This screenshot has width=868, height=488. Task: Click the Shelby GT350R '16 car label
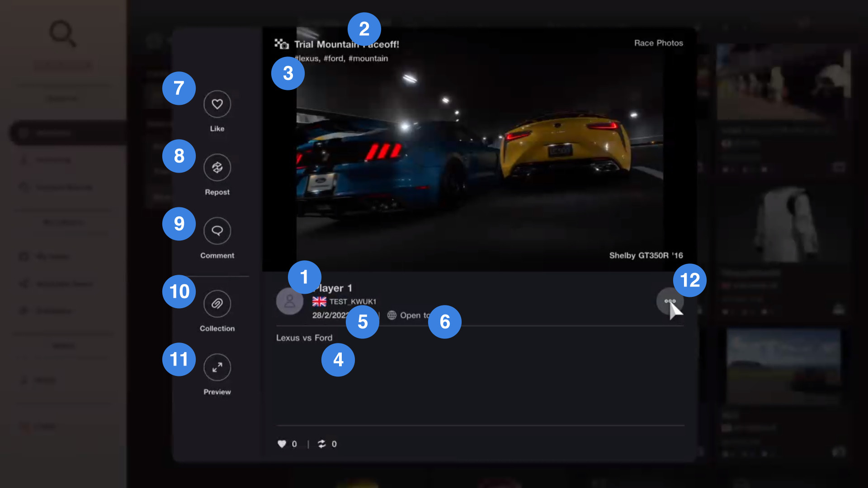click(x=646, y=256)
